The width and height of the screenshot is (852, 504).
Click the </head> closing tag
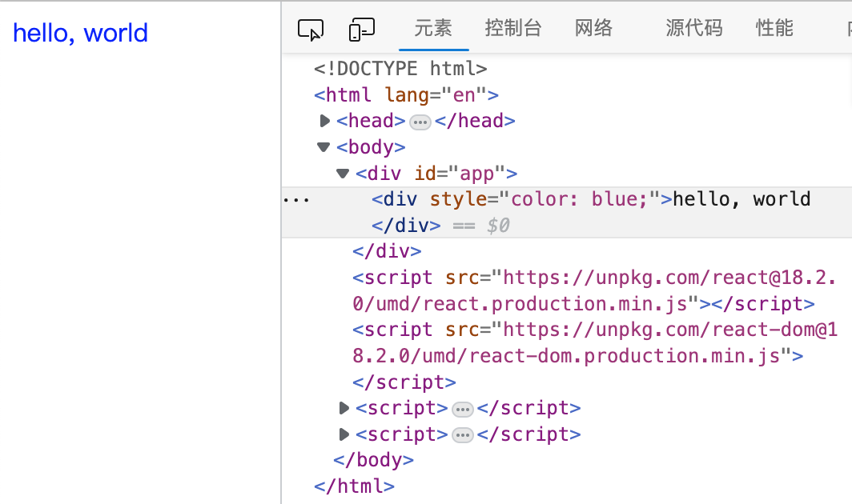[x=475, y=121]
